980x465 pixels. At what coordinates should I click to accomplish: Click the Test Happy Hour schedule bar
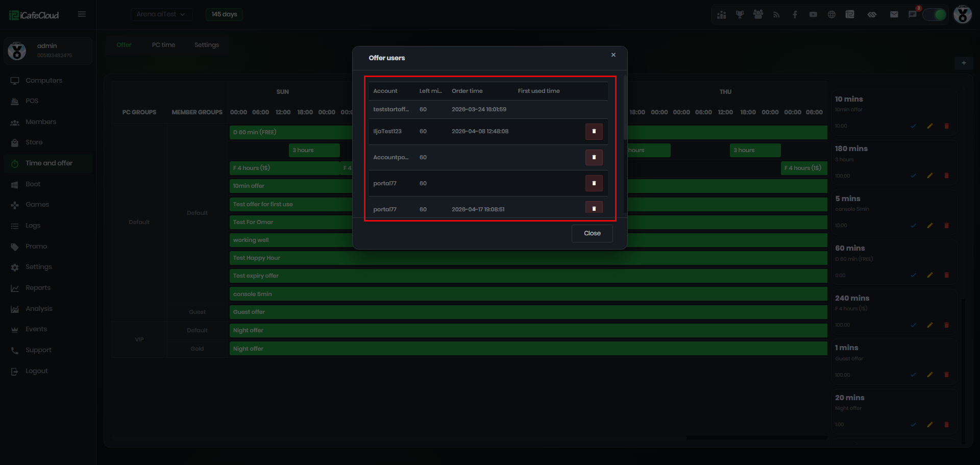(528, 258)
